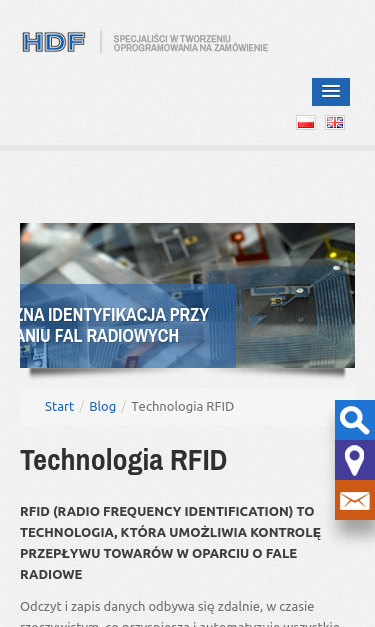This screenshot has height=627, width=375.
Task: Click the header tagline about oprogramowanie na zamówienie
Action: point(191,43)
